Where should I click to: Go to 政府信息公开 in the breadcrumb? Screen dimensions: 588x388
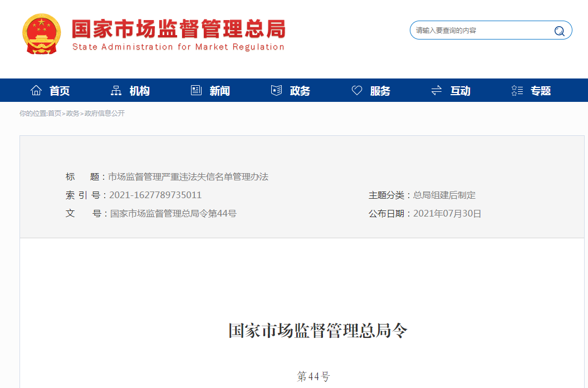tap(105, 113)
